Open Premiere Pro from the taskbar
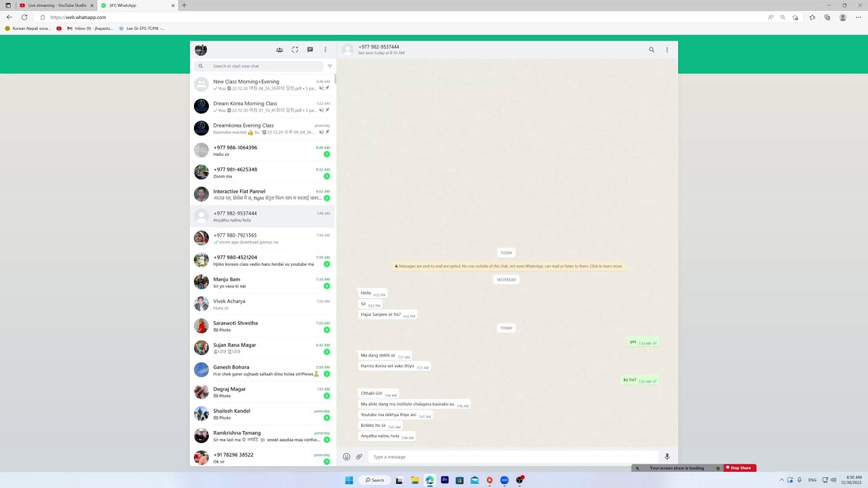Image resolution: width=868 pixels, height=488 pixels. coord(445,480)
